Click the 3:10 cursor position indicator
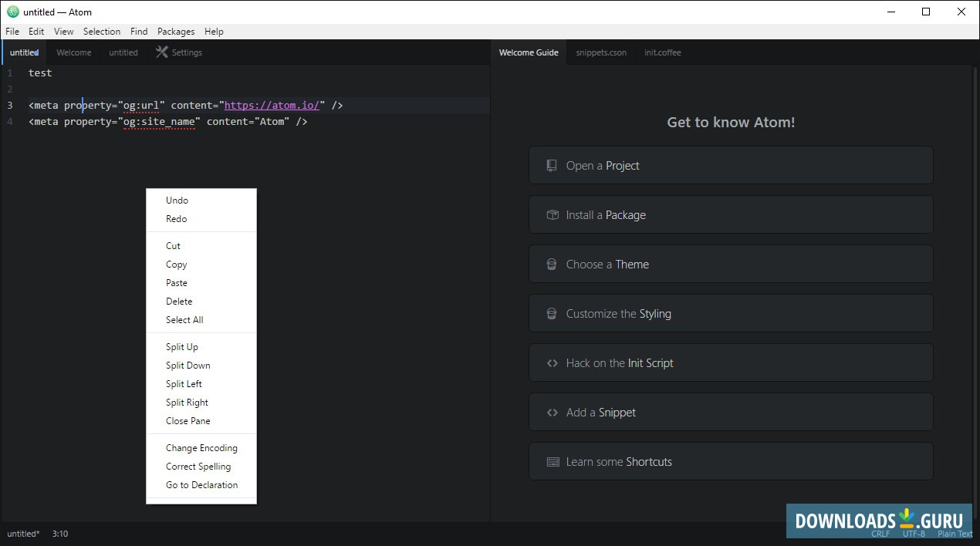The width and height of the screenshot is (980, 546). click(59, 534)
